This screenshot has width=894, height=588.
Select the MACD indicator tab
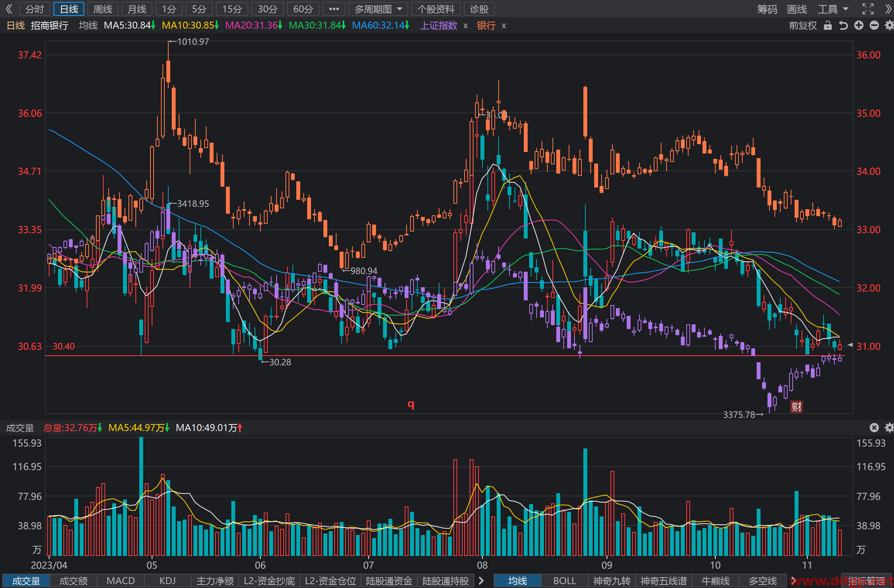click(x=121, y=581)
